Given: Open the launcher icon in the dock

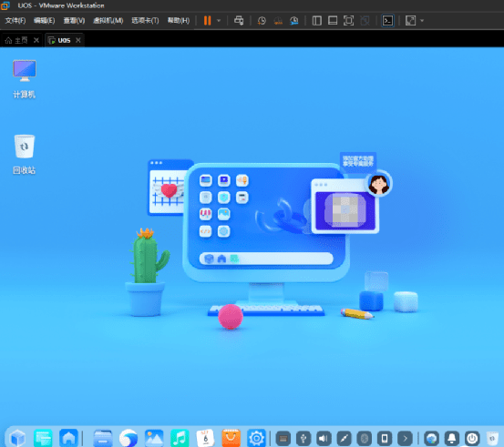Looking at the screenshot, I should tap(17, 438).
